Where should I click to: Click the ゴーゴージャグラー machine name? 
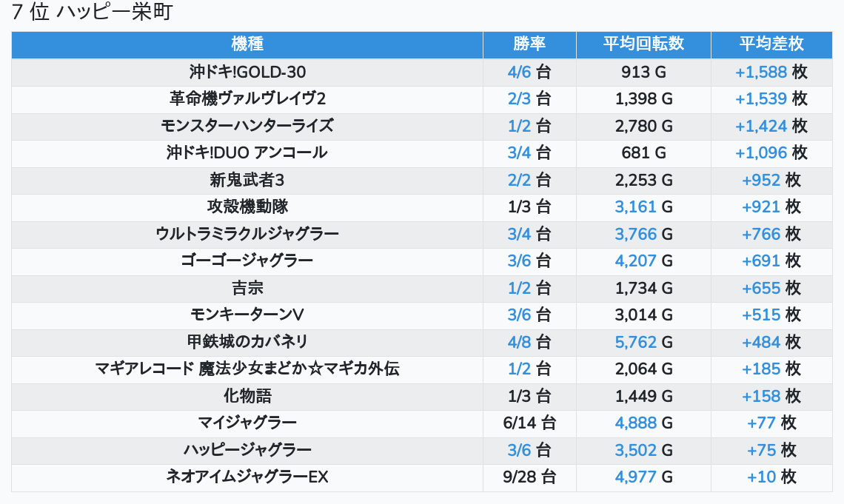pyautogui.click(x=247, y=261)
